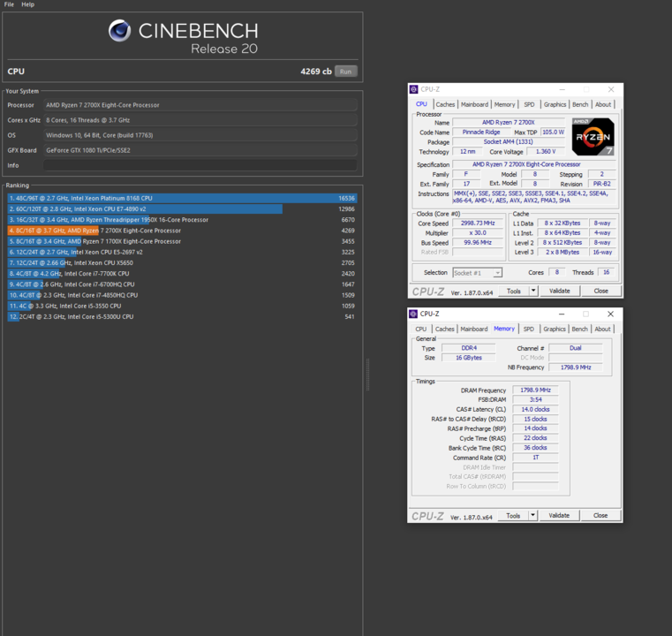Select Core i7-7700K ranking row
Image resolution: width=672 pixels, height=636 pixels.
click(x=182, y=274)
